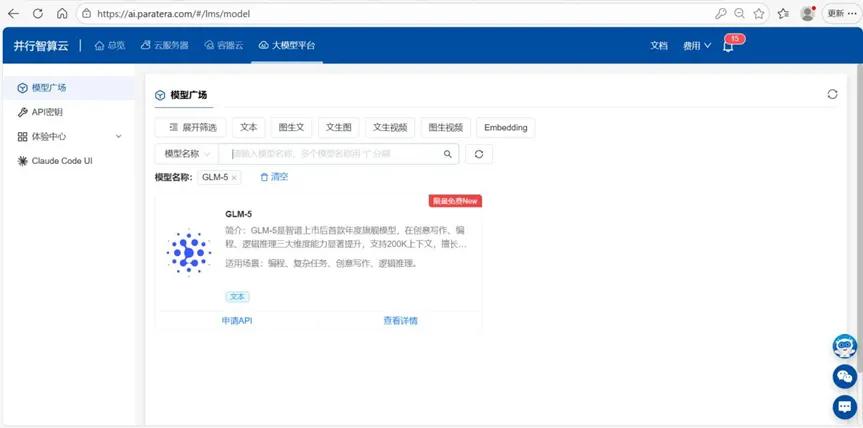Expand the 费用 dropdown menu
863x428 pixels.
pos(697,46)
